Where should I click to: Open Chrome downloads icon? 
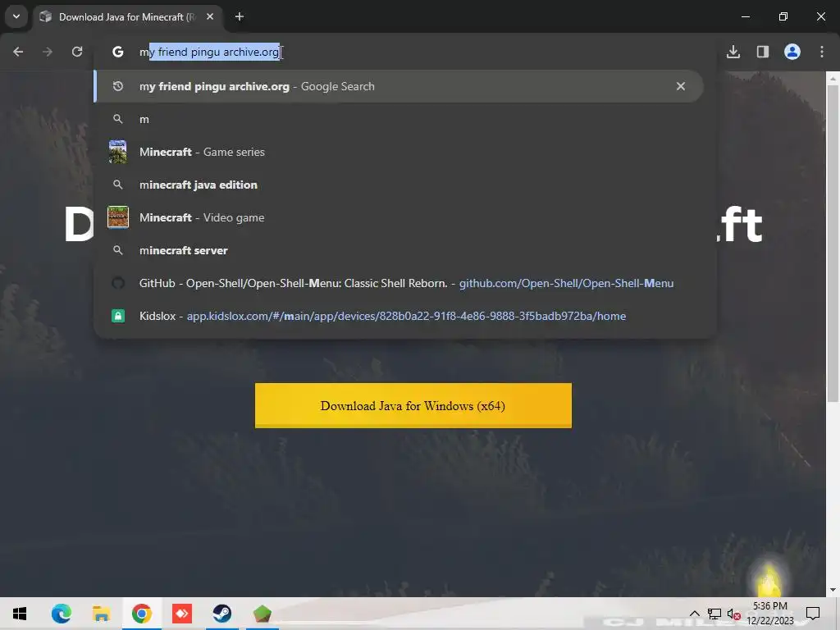[x=733, y=52]
